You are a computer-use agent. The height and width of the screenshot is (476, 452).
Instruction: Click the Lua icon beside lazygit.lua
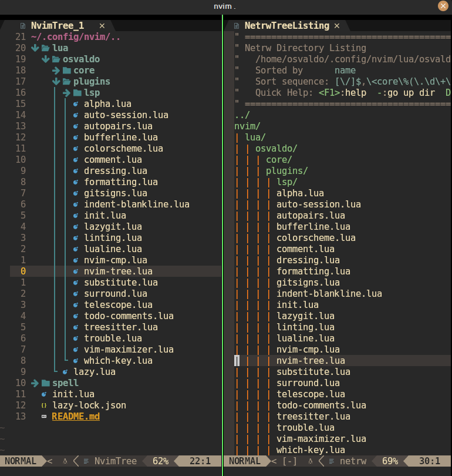coord(76,227)
